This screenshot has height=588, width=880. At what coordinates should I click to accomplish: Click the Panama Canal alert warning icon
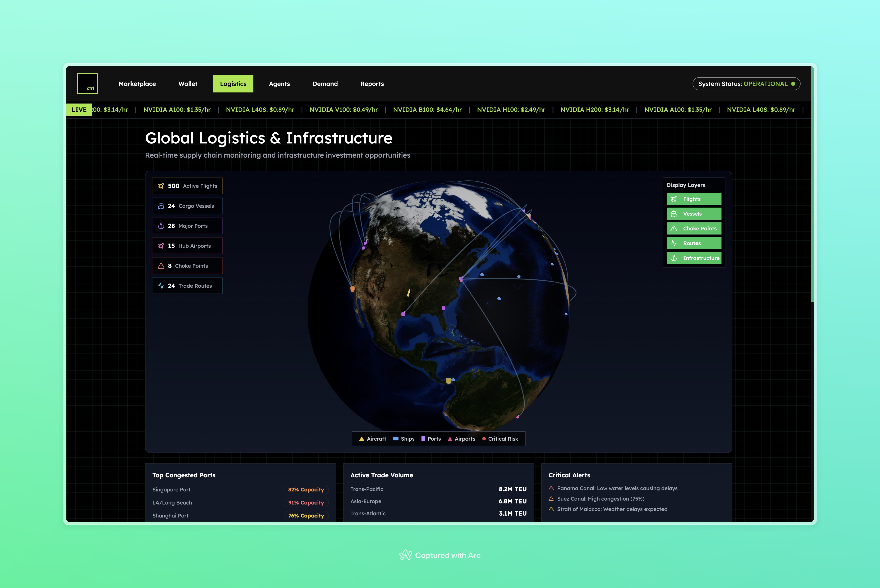(551, 488)
